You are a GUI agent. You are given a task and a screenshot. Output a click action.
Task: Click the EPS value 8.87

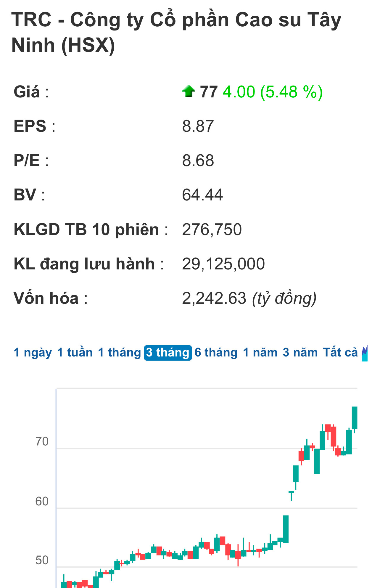pos(198,126)
